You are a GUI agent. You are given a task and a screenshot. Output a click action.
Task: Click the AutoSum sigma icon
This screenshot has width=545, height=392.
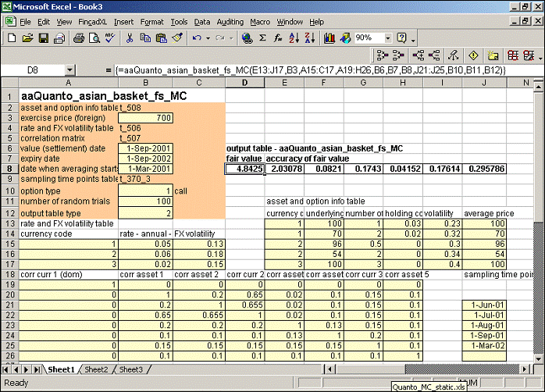(x=263, y=38)
